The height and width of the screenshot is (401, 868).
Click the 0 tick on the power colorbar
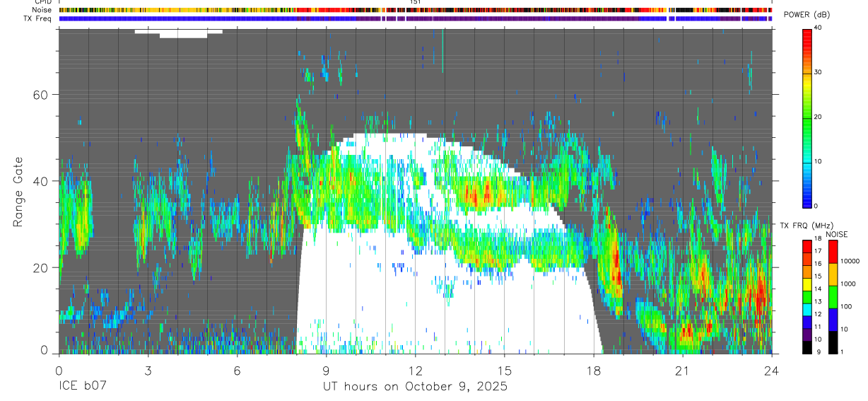816,206
